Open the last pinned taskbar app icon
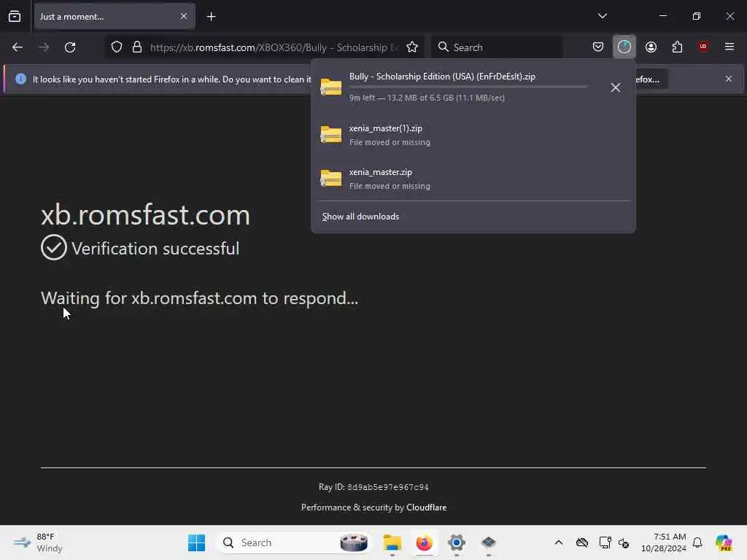 pos(488,542)
